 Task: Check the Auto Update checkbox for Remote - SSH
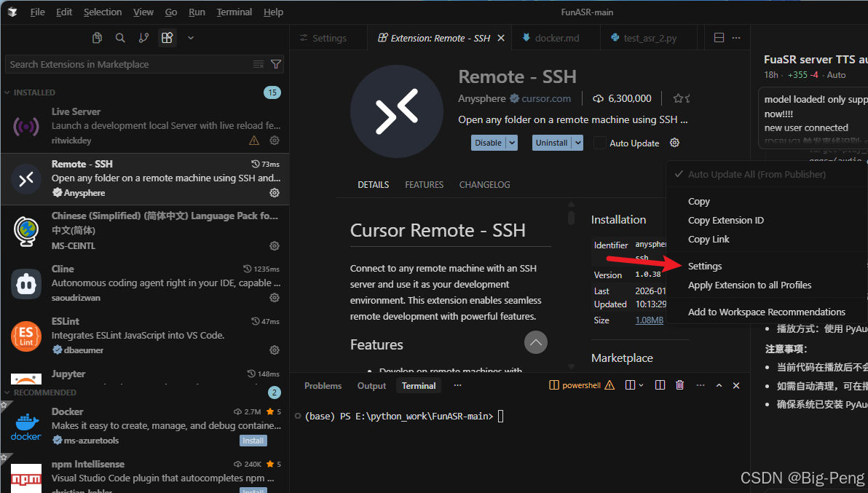(601, 143)
